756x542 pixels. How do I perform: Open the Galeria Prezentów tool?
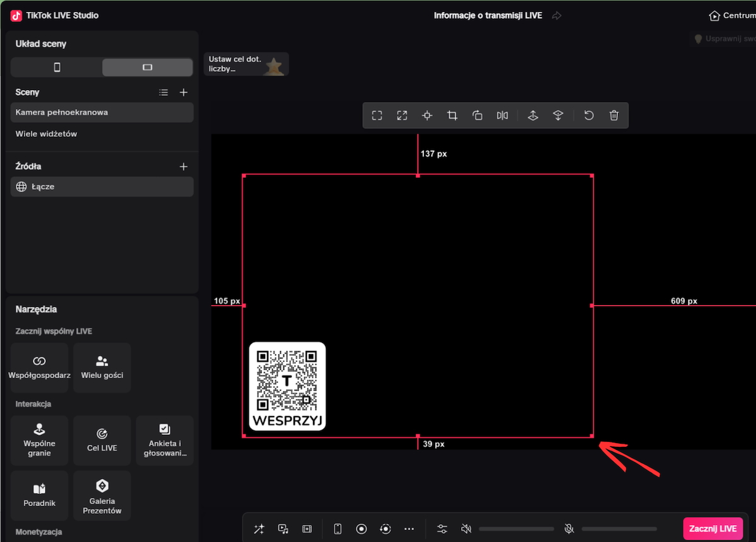pyautogui.click(x=101, y=495)
